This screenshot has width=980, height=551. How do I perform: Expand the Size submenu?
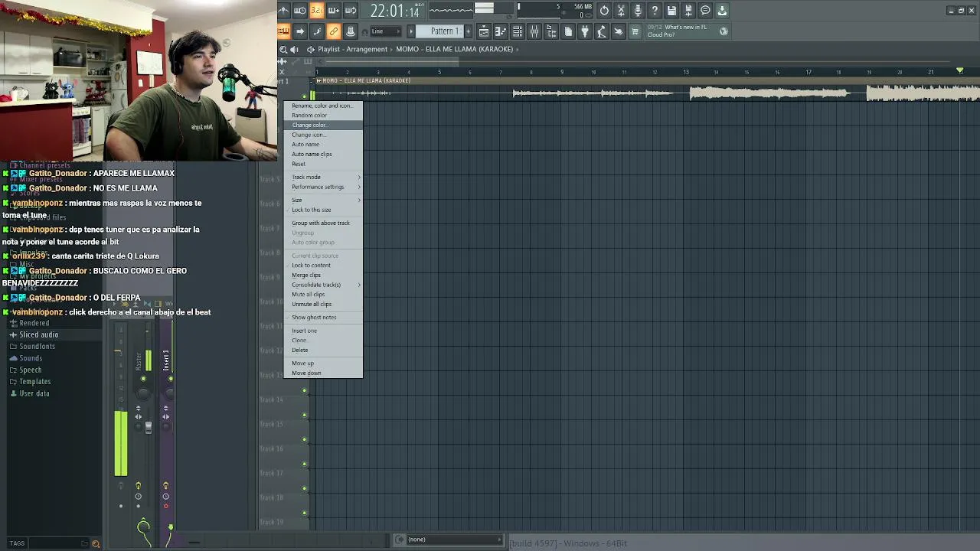[x=323, y=200]
